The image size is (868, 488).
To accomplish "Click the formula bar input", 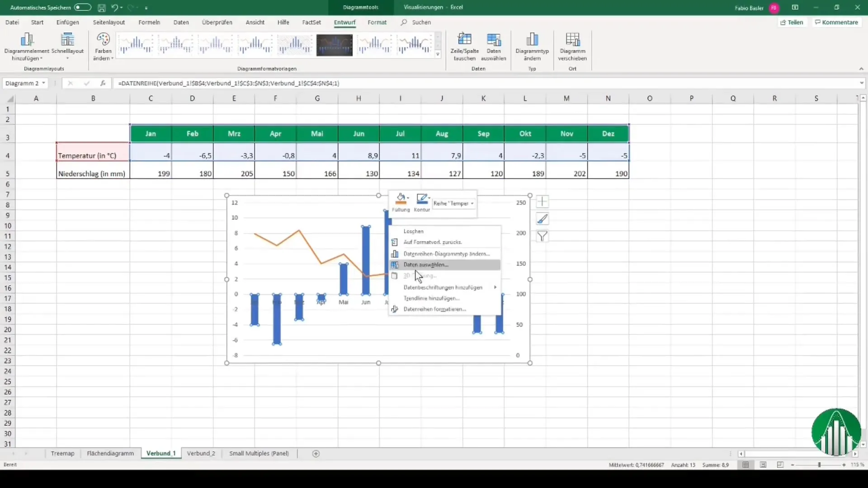I will click(x=486, y=83).
